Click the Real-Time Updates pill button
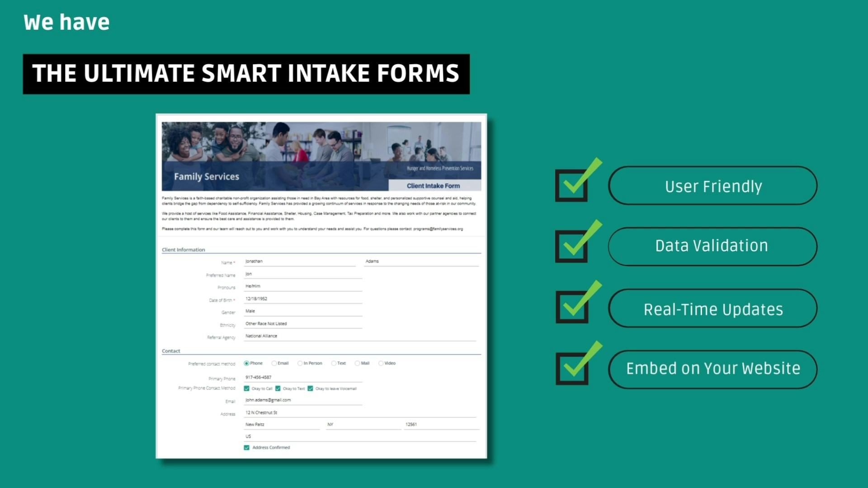This screenshot has height=488, width=868. 712,309
